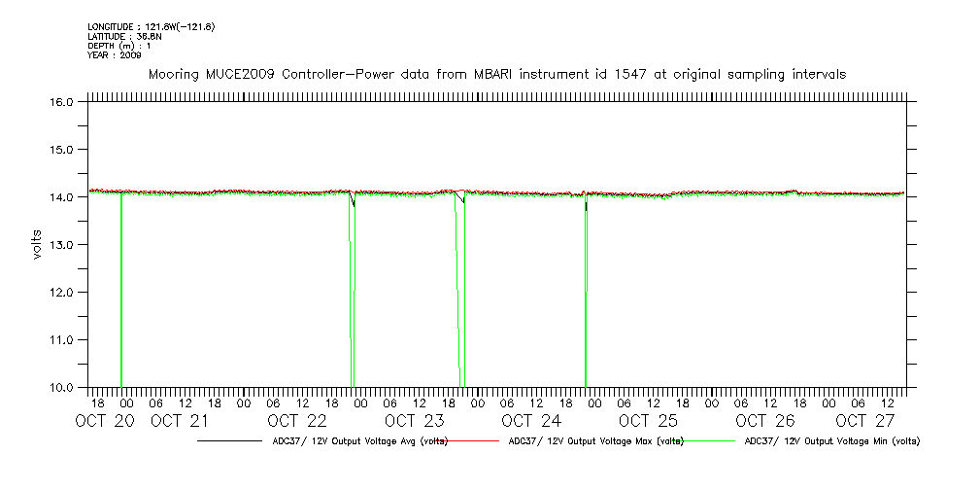Select the 16.0 y-axis tick label
The height and width of the screenshot is (490, 980).
[62, 102]
